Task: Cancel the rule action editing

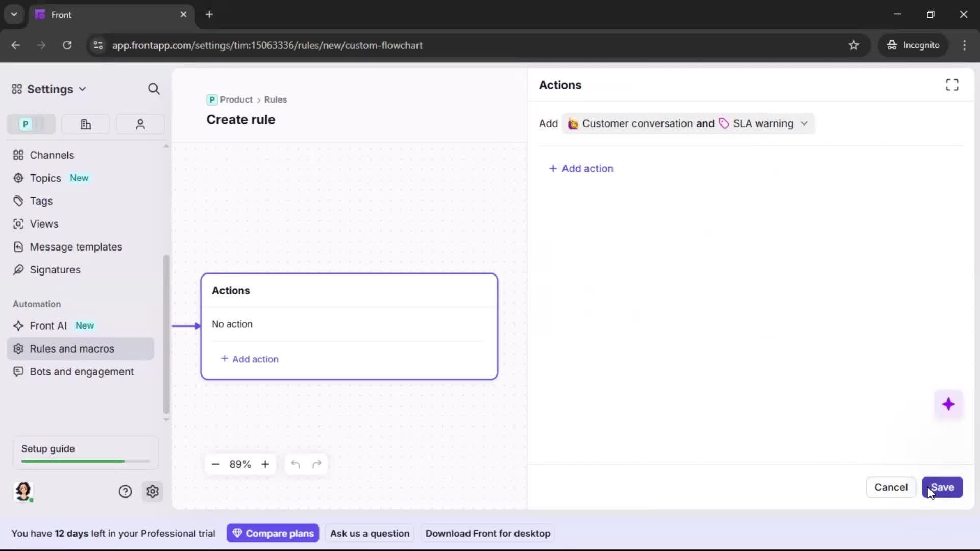Action: click(891, 487)
